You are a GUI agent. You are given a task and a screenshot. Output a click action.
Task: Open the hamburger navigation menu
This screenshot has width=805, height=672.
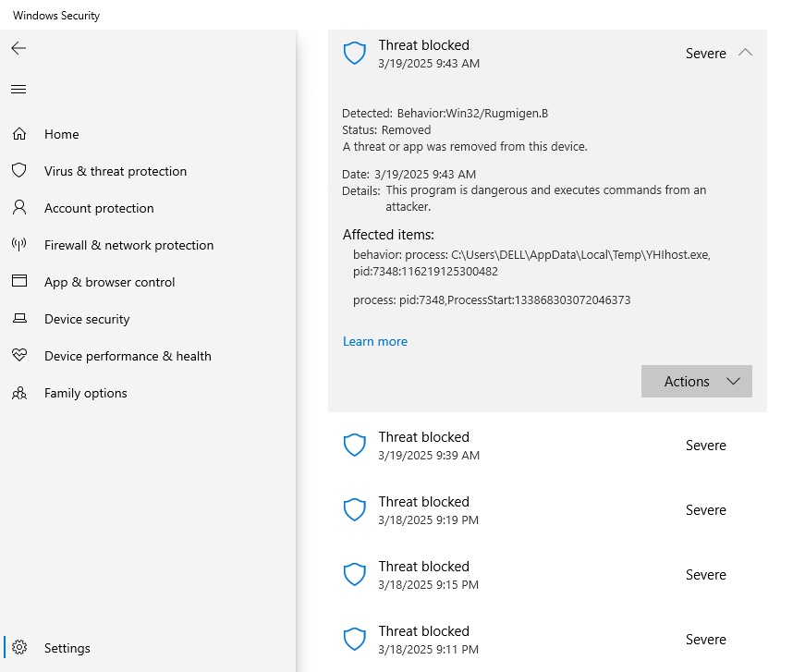coord(18,90)
